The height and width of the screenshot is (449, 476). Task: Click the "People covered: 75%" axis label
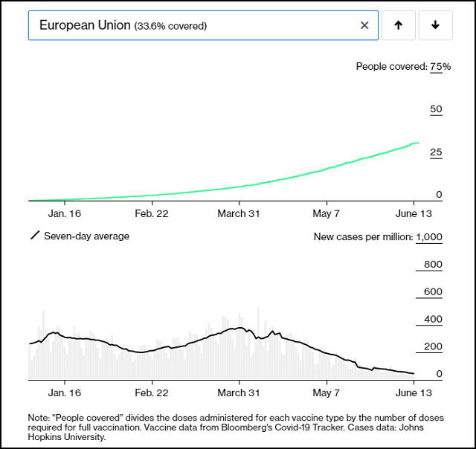[403, 66]
